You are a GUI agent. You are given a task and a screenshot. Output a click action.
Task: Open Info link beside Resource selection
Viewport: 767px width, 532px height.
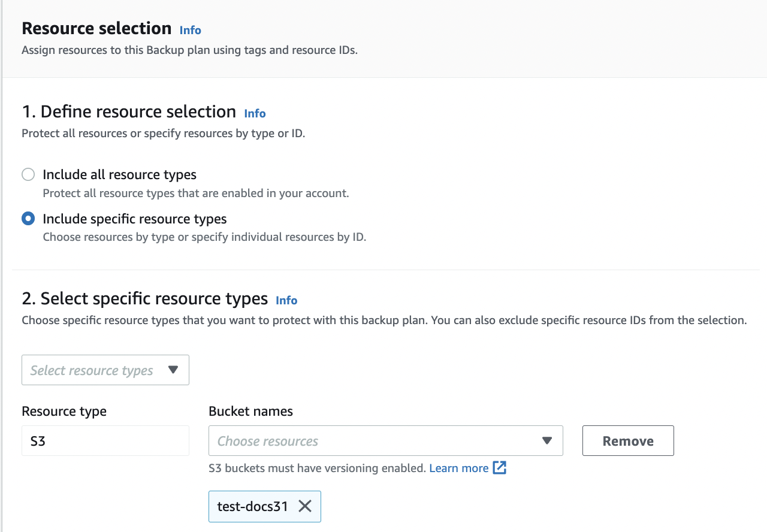(x=191, y=30)
